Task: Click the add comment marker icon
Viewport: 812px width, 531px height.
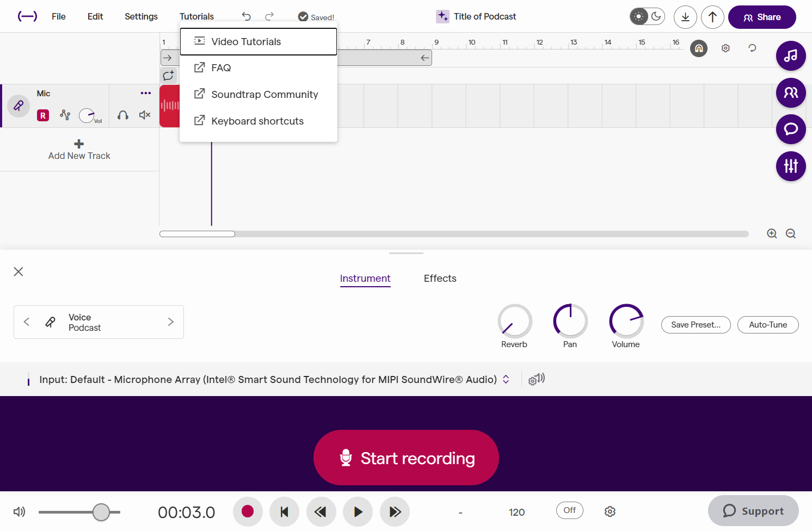Action: 168,76
